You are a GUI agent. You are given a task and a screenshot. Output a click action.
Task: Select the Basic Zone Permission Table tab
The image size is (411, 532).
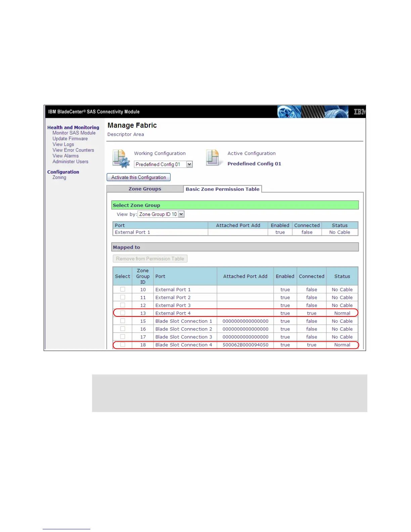click(x=223, y=189)
